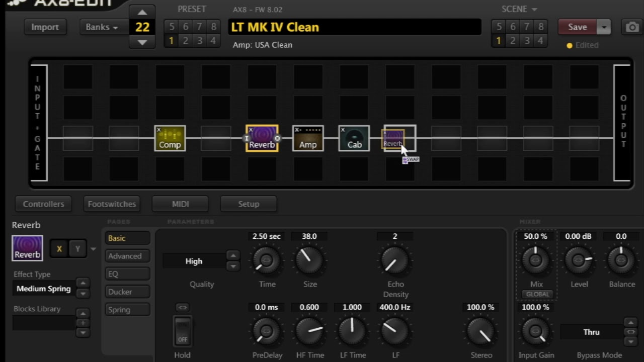The width and height of the screenshot is (644, 362).
Task: Click the Effect Type field Medium Spring
Action: pyautogui.click(x=44, y=289)
